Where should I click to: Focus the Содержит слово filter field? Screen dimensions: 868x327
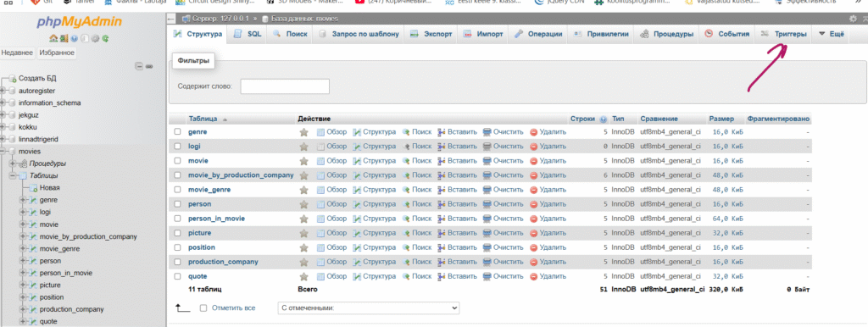[285, 86]
